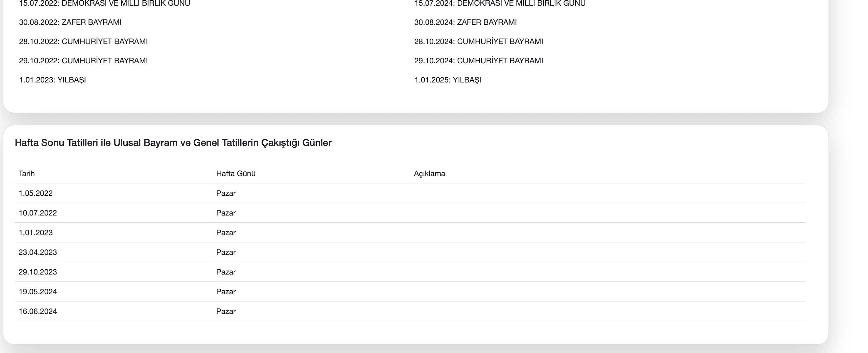
Task: Click the Hafta Sonu Tatilleri section heading
Action: pos(173,143)
